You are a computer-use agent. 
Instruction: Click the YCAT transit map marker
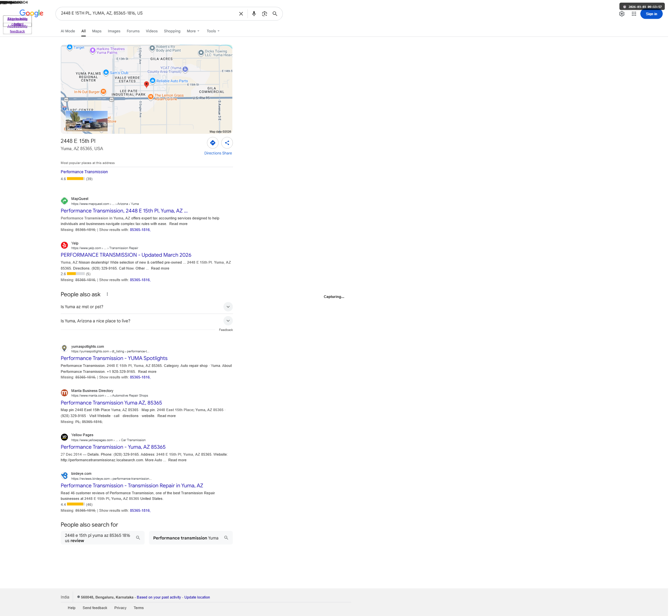click(x=186, y=70)
